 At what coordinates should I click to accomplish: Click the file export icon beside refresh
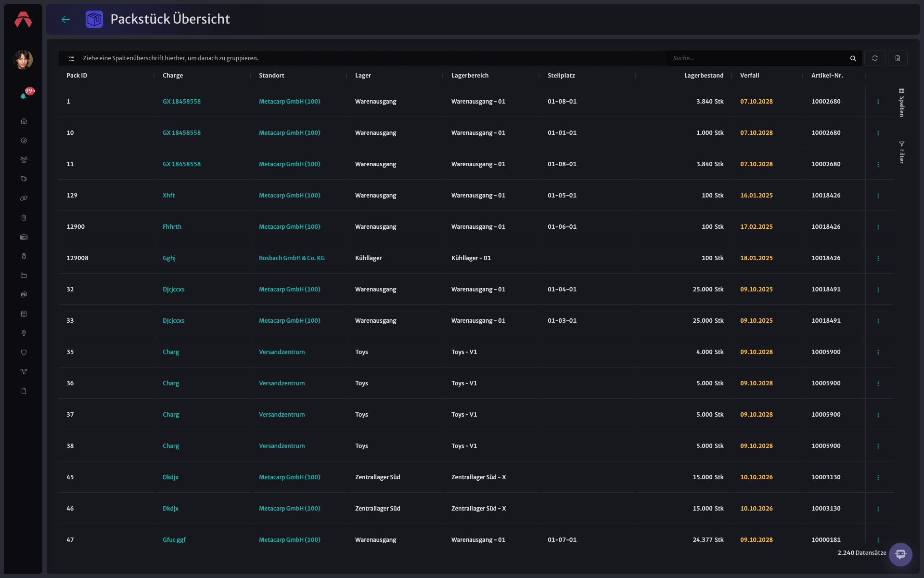coord(898,58)
